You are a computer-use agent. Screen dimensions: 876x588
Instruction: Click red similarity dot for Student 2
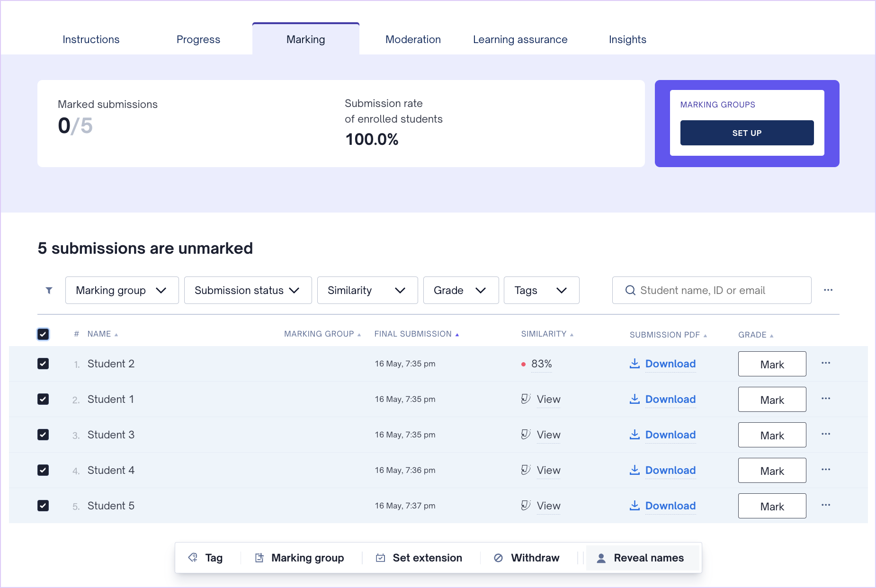point(523,364)
